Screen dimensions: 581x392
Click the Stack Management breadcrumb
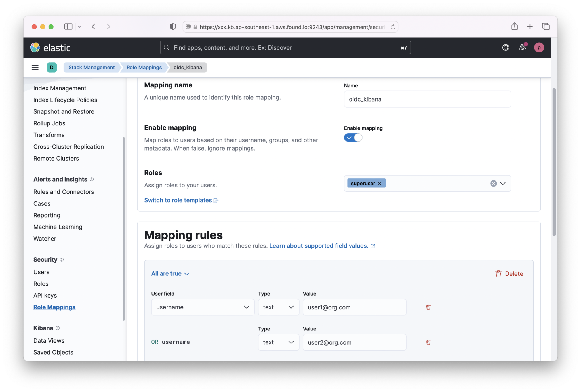coord(91,67)
